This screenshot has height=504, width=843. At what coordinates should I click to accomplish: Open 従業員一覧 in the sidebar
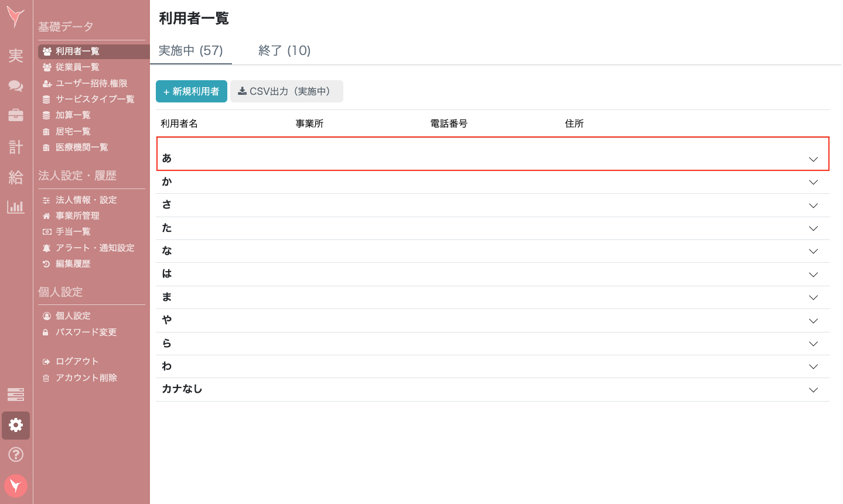(x=77, y=67)
